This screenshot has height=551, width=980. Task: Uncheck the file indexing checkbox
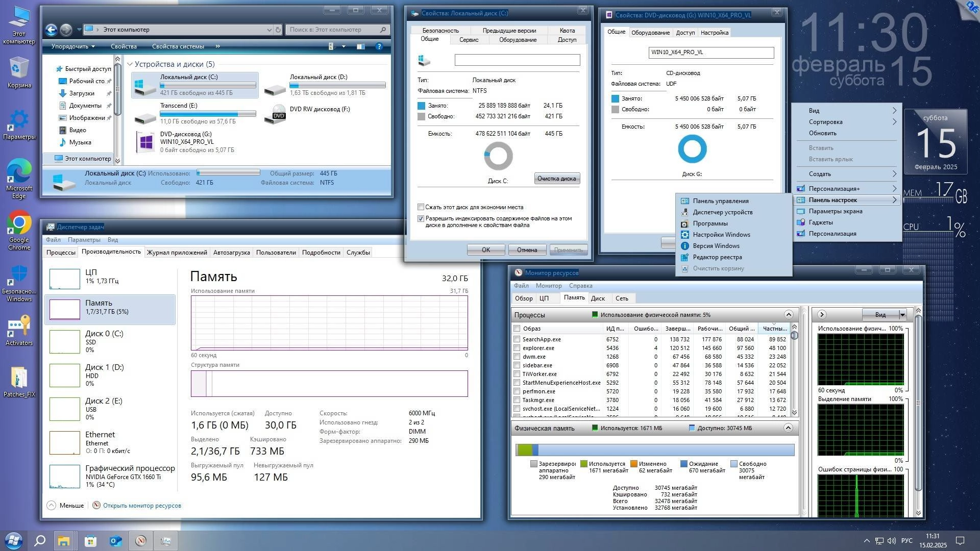coord(421,218)
